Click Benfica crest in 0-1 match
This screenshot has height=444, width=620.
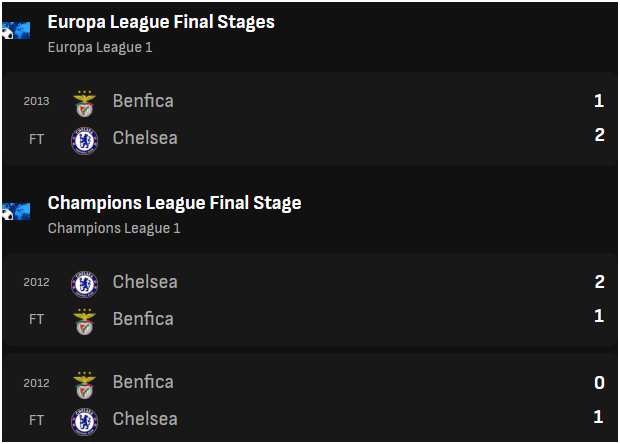85,385
